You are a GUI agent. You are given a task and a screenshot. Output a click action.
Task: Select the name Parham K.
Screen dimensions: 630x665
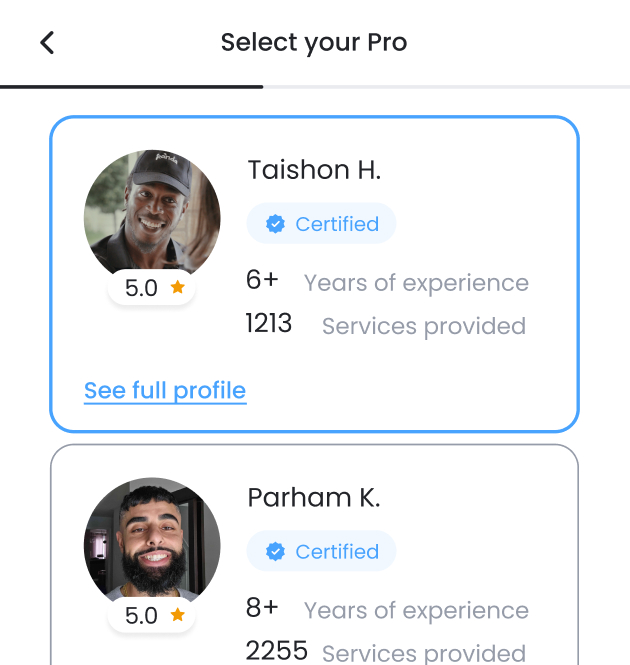pyautogui.click(x=314, y=497)
